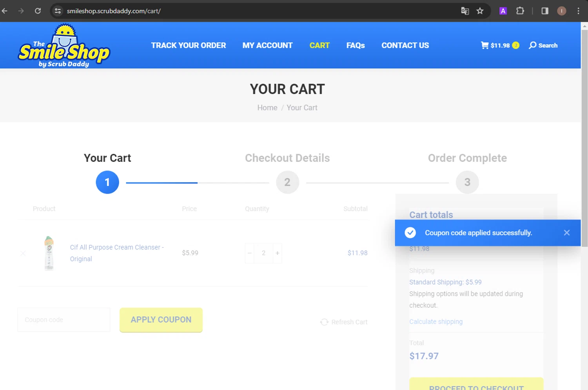Bookmark this page with the star

[x=480, y=11]
